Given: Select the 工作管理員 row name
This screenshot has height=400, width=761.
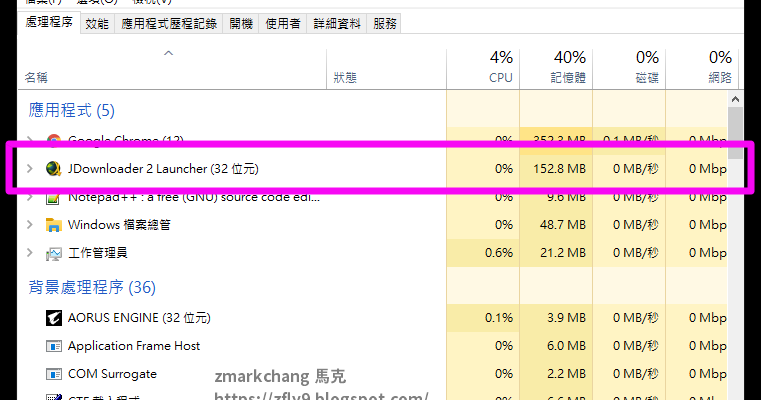Looking at the screenshot, I should 98,253.
